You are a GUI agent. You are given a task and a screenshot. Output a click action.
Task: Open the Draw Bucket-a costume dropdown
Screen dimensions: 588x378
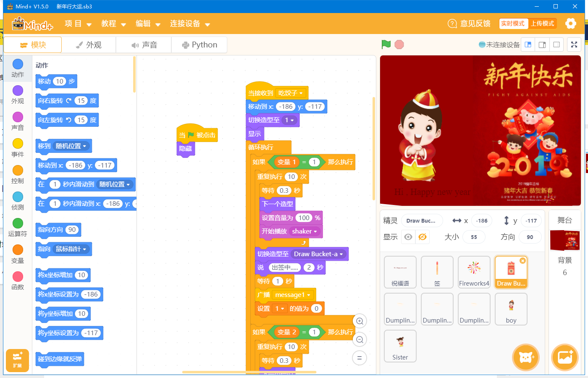point(319,254)
